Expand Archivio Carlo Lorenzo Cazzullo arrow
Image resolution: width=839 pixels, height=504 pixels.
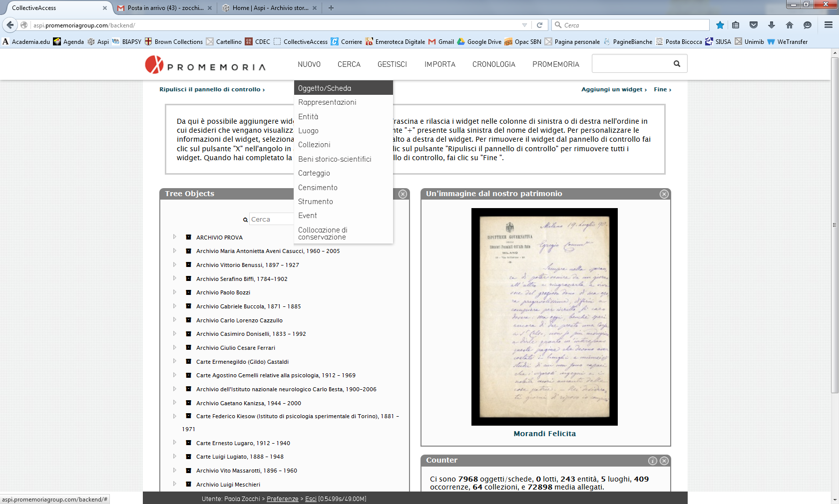tap(174, 320)
